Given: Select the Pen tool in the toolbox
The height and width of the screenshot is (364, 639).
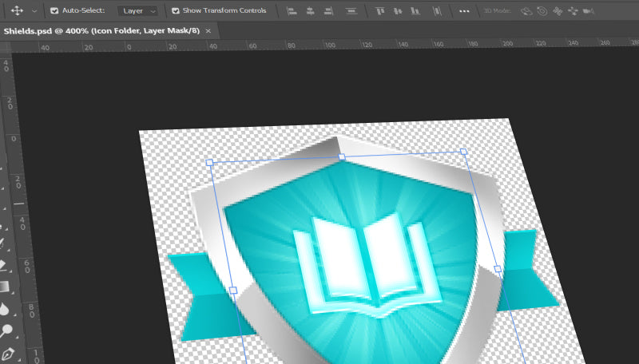Looking at the screenshot, I should click(8, 353).
